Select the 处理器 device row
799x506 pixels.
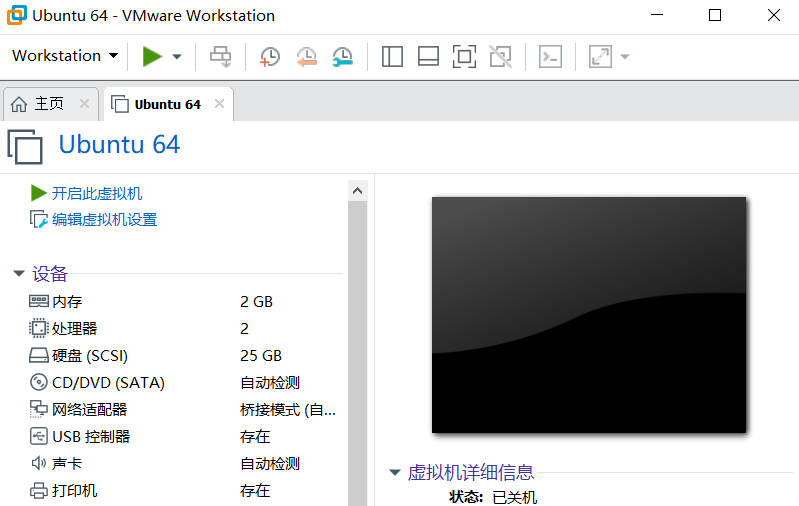point(183,329)
